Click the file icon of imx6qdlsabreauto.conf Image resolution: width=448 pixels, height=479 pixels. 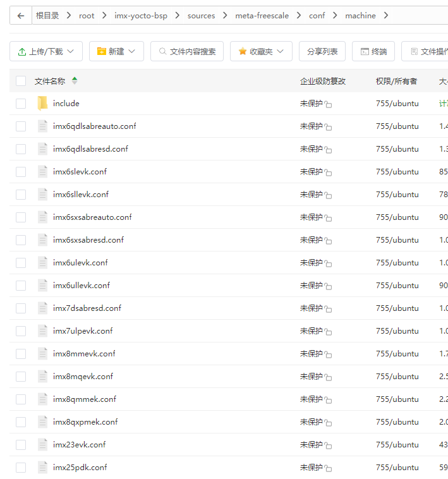[x=42, y=126]
